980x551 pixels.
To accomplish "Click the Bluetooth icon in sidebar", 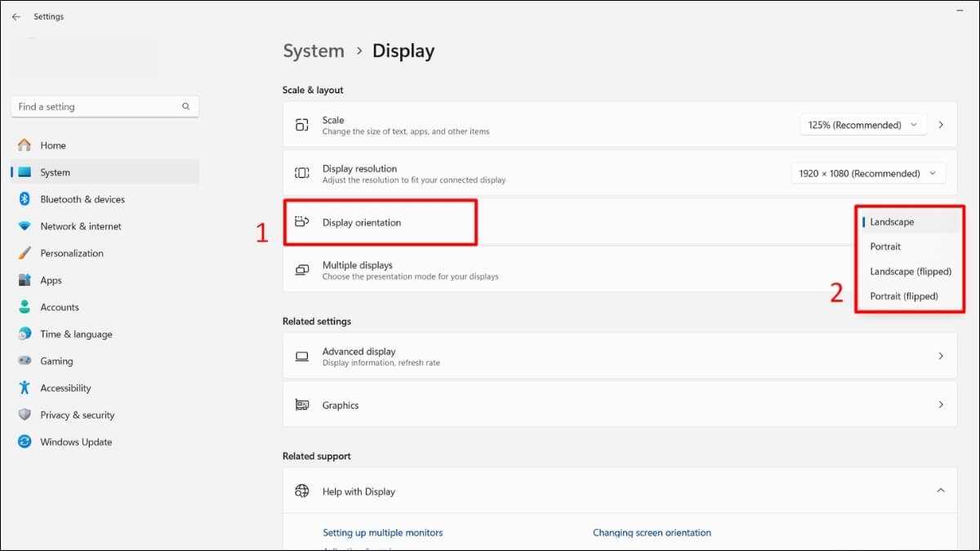I will click(x=24, y=199).
